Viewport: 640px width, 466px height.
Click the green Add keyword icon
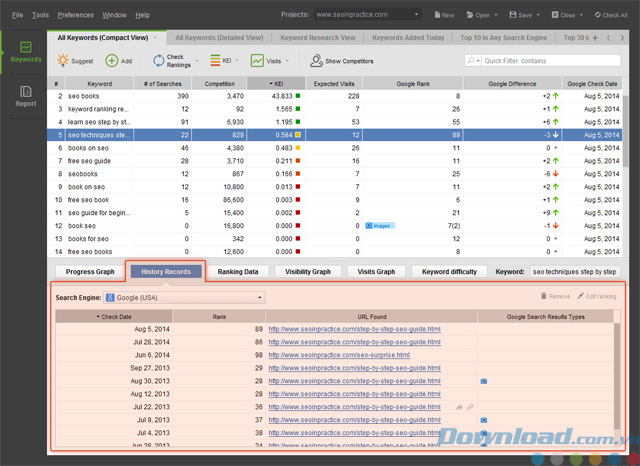(112, 61)
